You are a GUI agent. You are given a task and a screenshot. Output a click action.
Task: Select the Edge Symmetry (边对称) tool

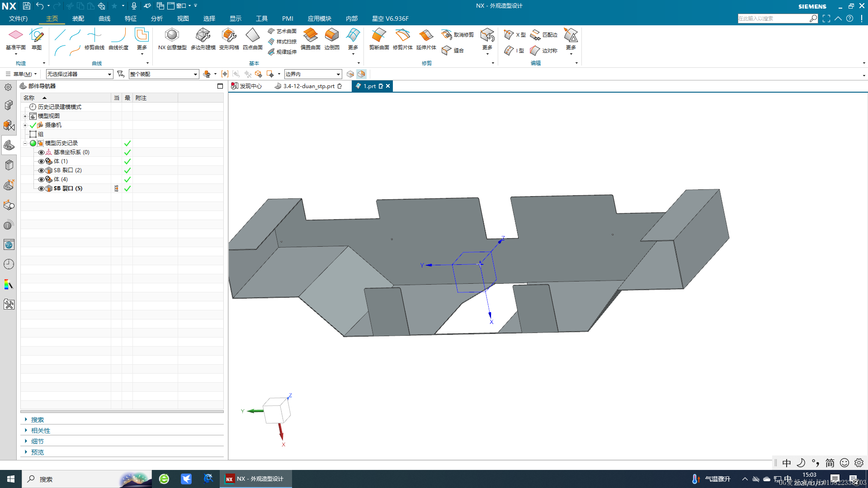[544, 51]
